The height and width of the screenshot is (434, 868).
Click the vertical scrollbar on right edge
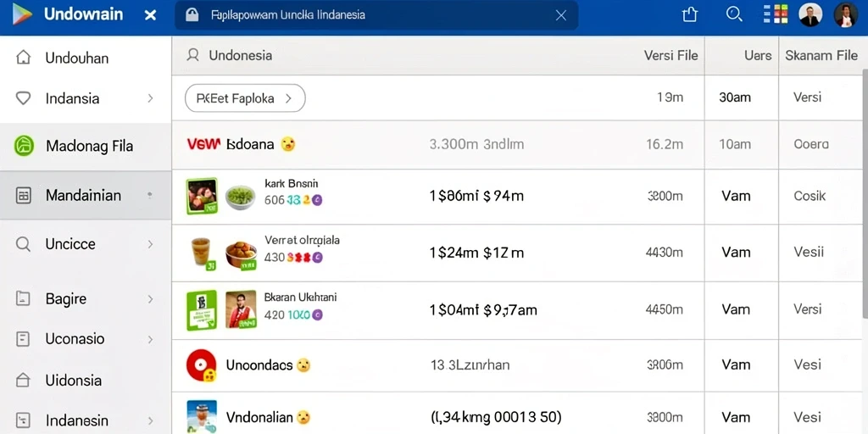tap(865, 194)
